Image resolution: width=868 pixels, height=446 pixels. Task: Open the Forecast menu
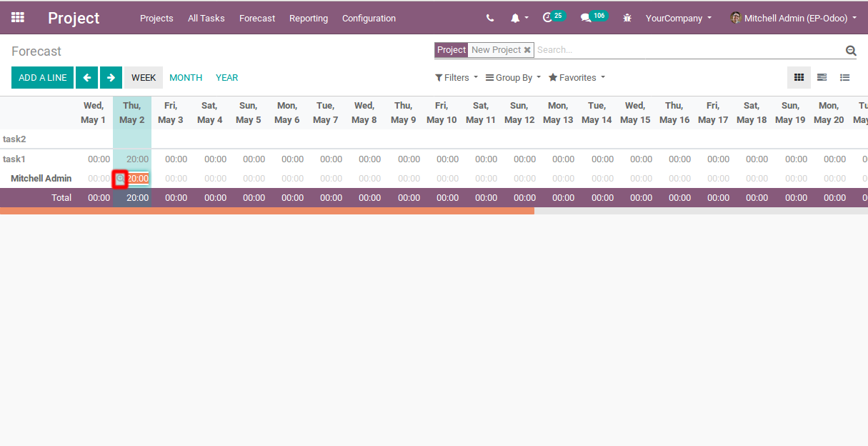point(257,18)
